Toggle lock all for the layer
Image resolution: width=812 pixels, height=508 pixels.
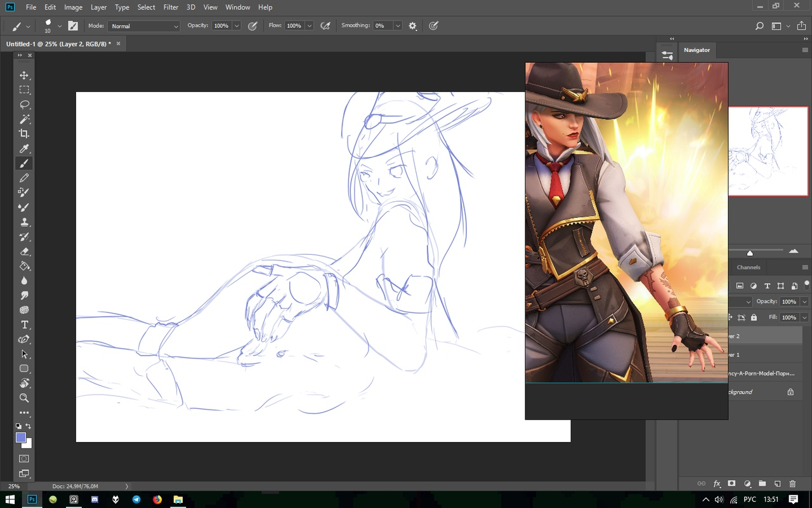754,317
